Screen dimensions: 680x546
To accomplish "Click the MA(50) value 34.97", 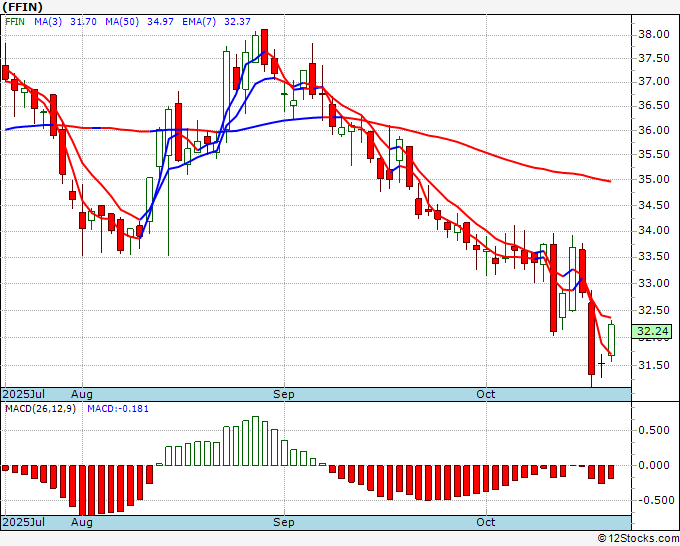I will (x=160, y=22).
